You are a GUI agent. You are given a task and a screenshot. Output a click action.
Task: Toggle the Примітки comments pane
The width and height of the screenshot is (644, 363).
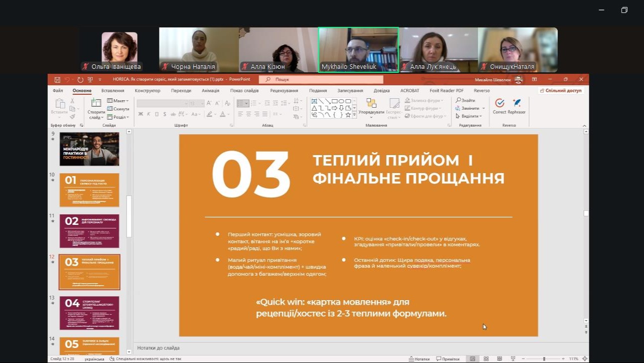[x=448, y=359]
